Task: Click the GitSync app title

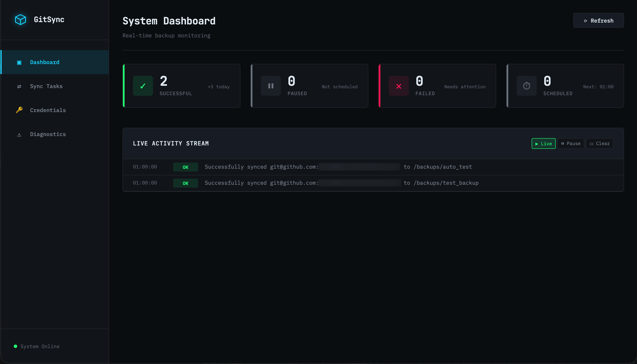Action: (49, 19)
